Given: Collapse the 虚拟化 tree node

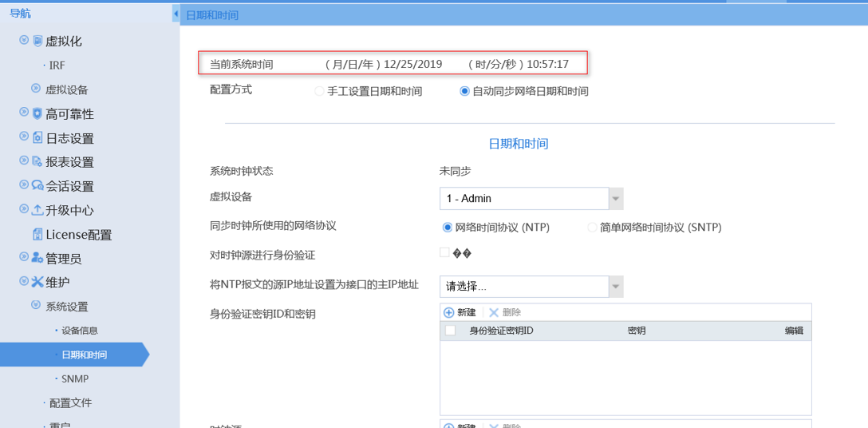Looking at the screenshot, I should click(x=24, y=41).
